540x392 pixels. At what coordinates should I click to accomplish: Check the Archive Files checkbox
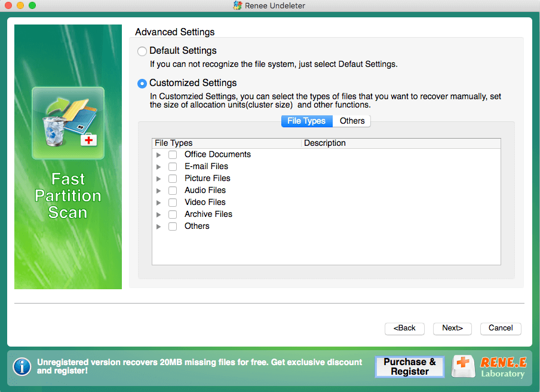click(x=173, y=215)
